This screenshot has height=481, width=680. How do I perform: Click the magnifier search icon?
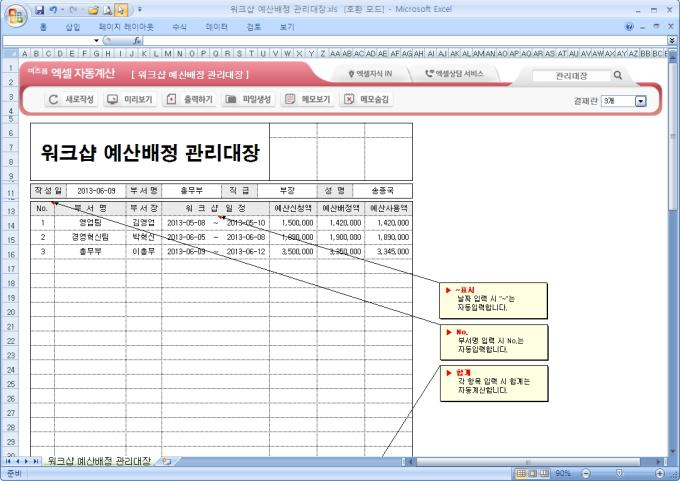click(618, 75)
